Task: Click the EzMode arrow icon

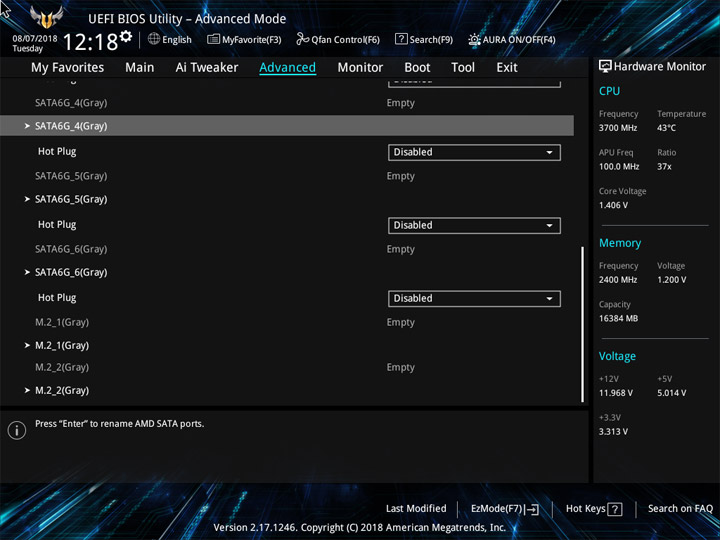Action: 532,509
